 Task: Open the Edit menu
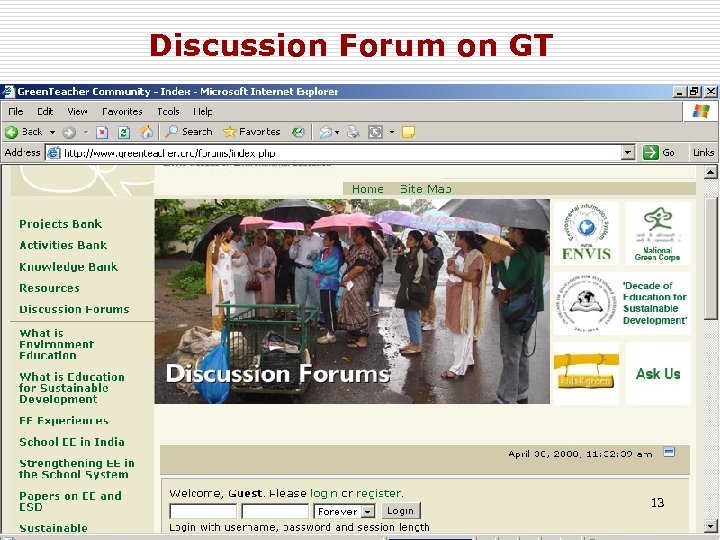tap(45, 112)
